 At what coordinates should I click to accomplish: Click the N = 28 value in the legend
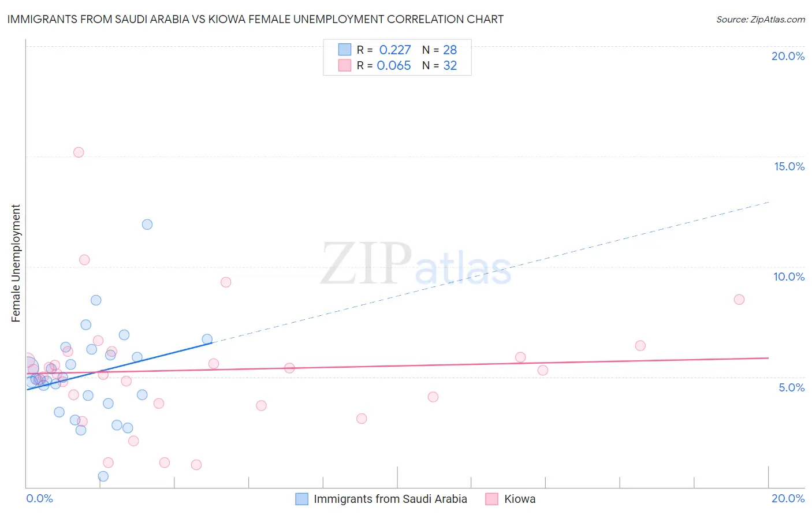click(439, 50)
